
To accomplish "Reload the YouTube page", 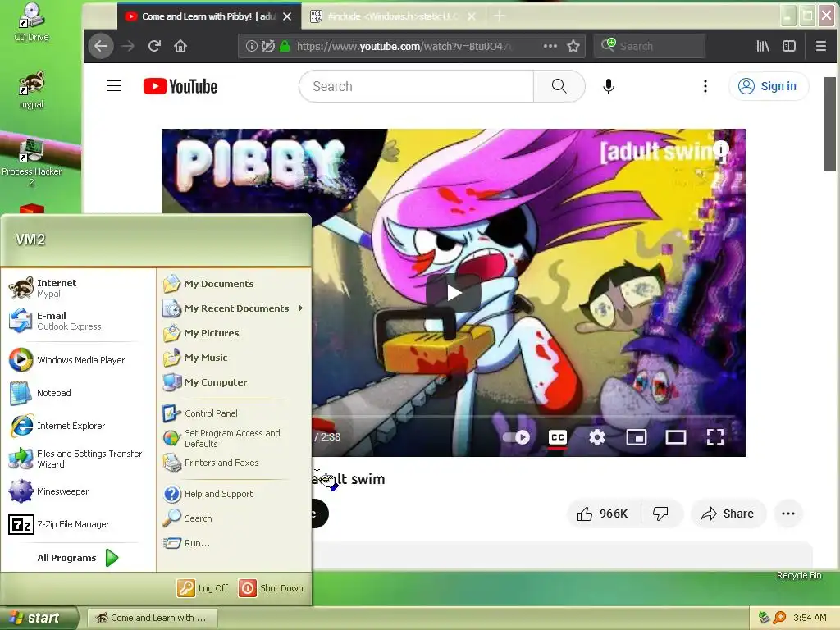I will point(154,46).
